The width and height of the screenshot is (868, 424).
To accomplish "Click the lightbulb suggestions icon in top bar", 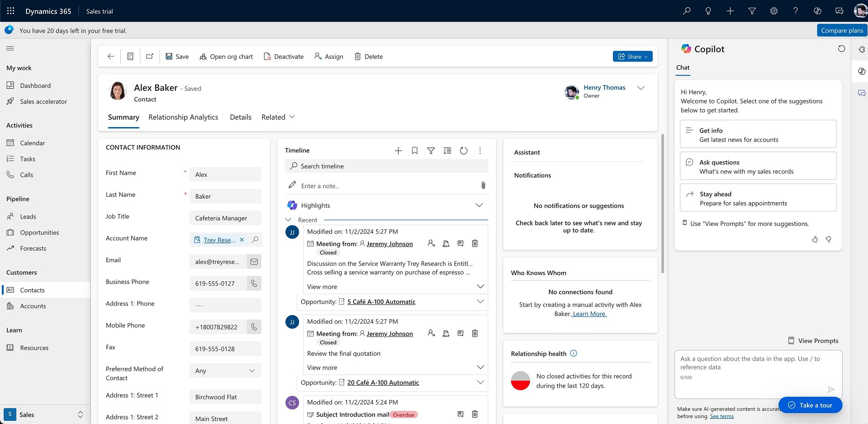I will tap(708, 10).
